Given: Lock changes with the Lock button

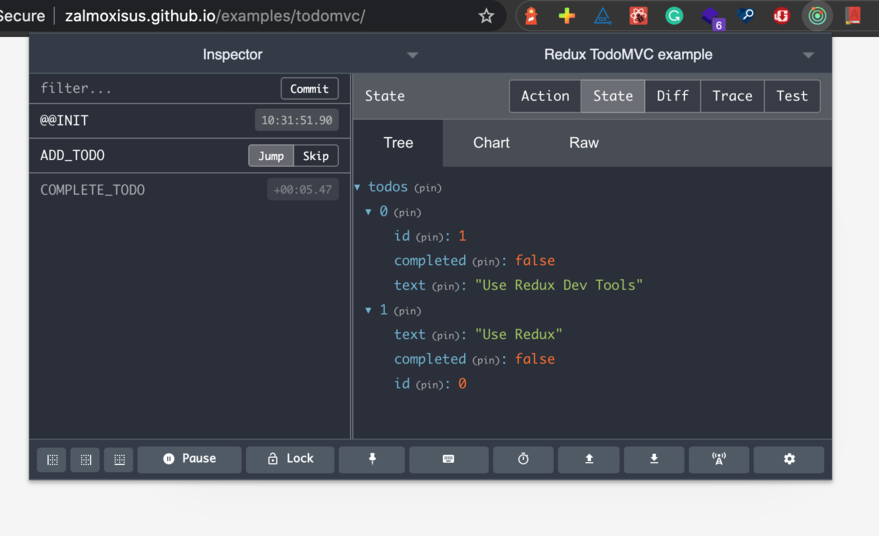Looking at the screenshot, I should pyautogui.click(x=290, y=459).
